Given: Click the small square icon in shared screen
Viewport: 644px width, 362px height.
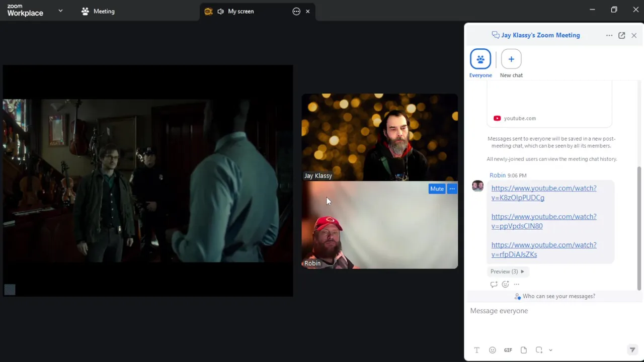Looking at the screenshot, I should [x=10, y=290].
